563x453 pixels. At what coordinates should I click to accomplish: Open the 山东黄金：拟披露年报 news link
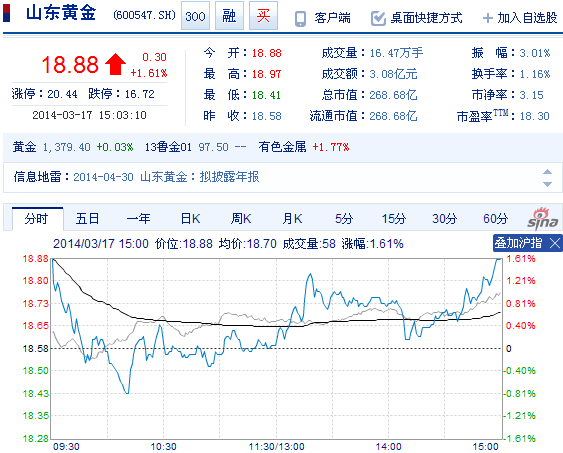[200, 177]
